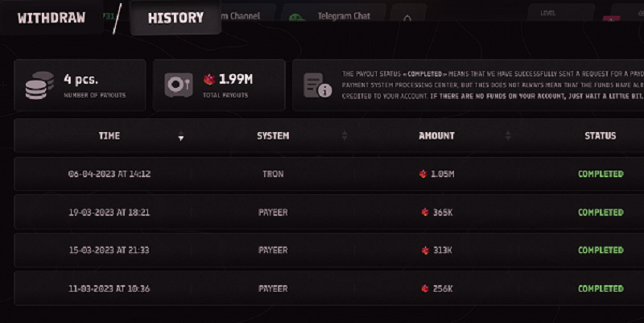644x323 pixels.
Task: Click the 11-03-2023 at 10:36 timestamp
Action: coord(109,288)
